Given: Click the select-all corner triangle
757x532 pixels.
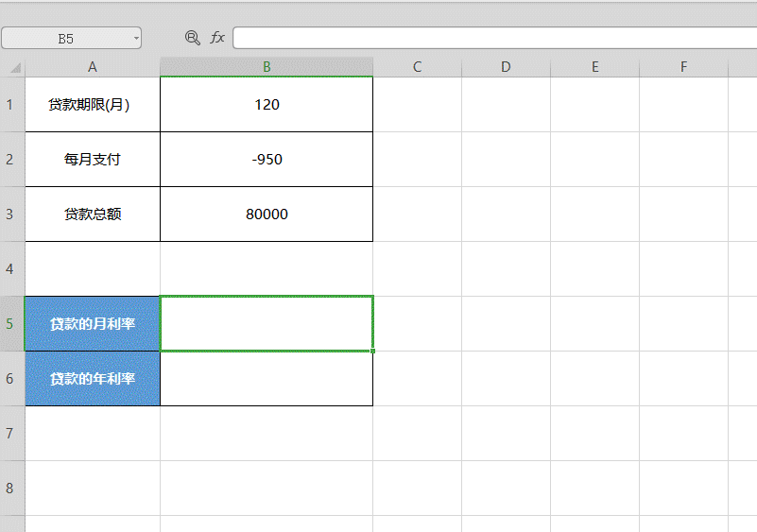Looking at the screenshot, I should coord(15,67).
